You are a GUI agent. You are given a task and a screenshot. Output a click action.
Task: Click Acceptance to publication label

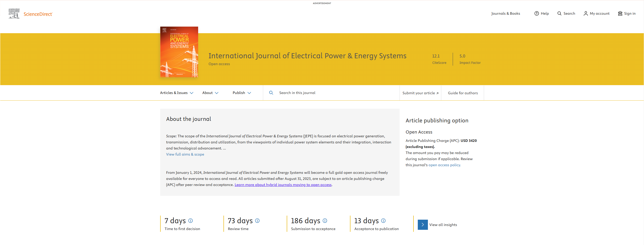[x=376, y=229]
